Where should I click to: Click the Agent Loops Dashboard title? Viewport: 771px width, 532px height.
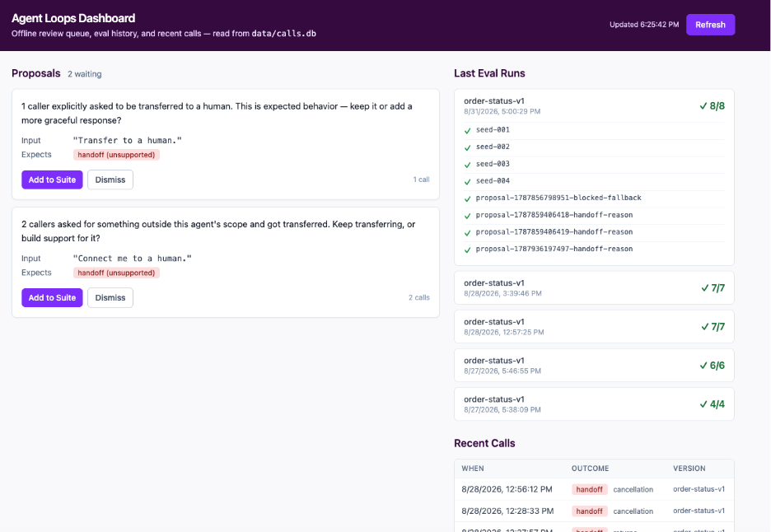coord(73,18)
